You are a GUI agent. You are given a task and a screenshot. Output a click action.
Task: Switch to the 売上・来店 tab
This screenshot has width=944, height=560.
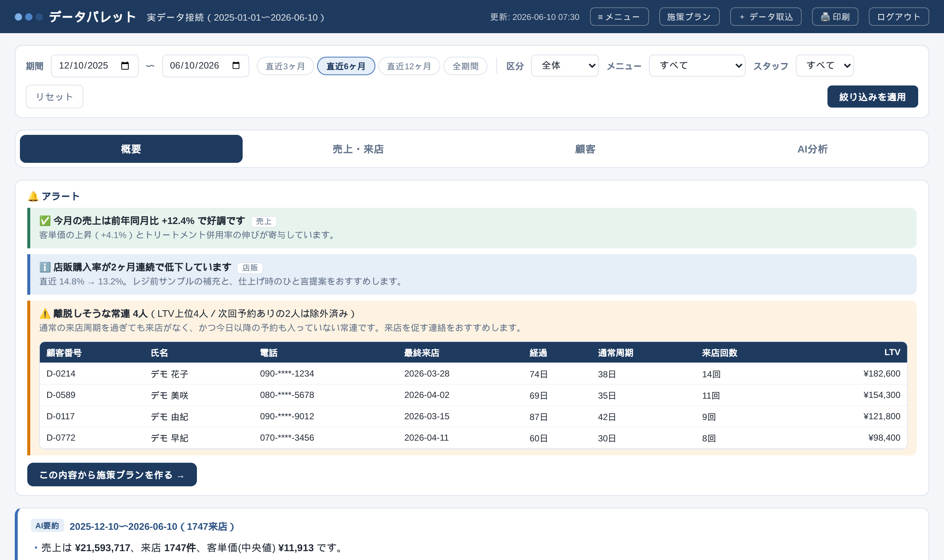tap(358, 149)
